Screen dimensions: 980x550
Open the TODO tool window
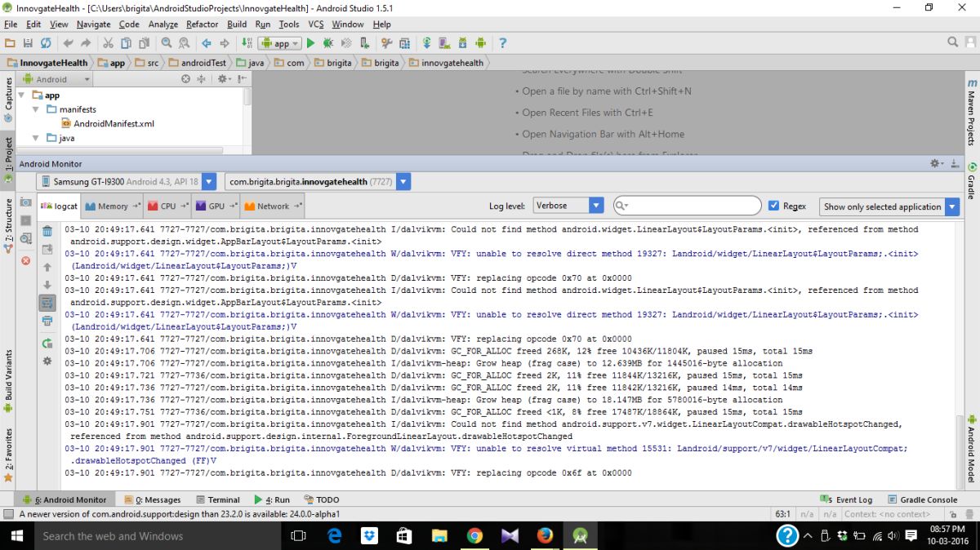click(x=322, y=499)
